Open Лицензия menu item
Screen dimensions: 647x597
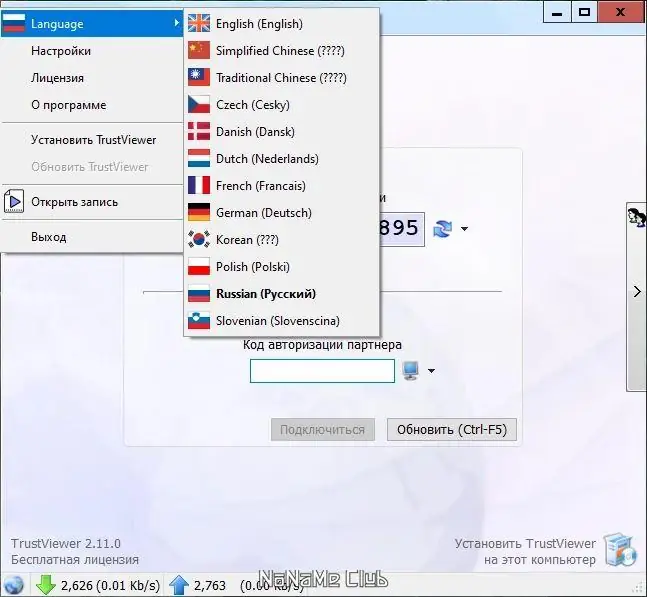92,78
